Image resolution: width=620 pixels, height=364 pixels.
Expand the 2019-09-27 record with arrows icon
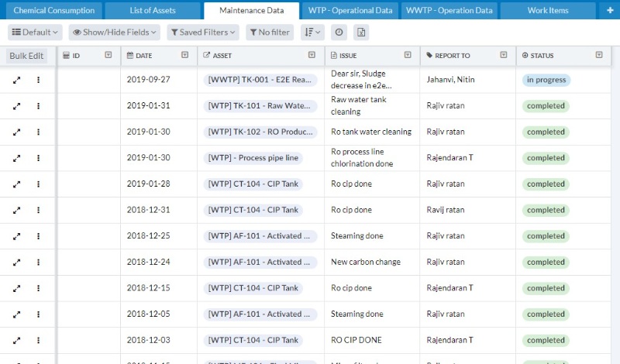(16, 80)
